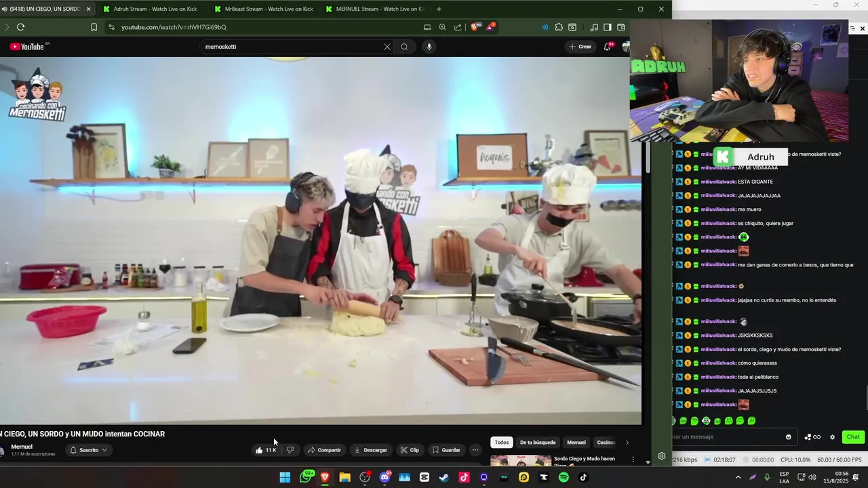The image size is (868, 488).
Task: Open File Explorer from taskbar
Action: (344, 477)
